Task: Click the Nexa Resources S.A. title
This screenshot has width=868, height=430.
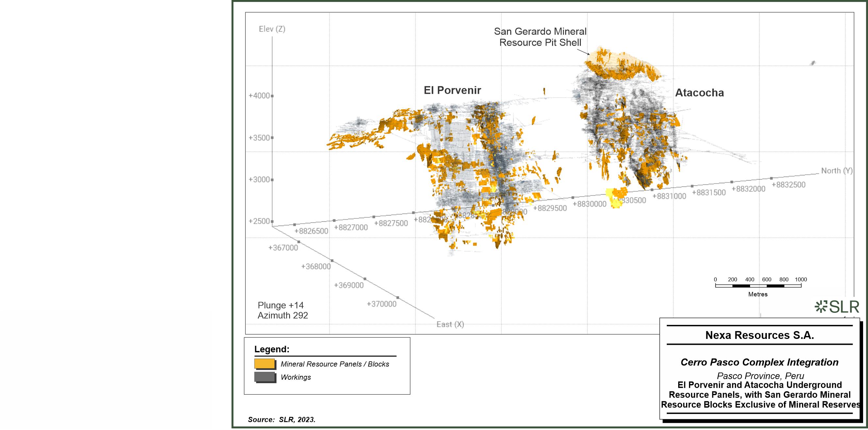Action: (x=760, y=335)
